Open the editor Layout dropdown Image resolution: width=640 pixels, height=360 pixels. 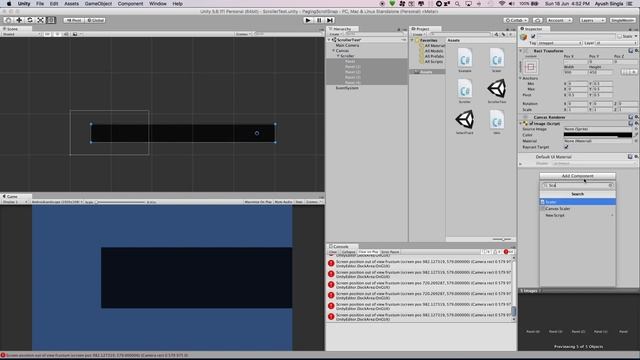(623, 20)
